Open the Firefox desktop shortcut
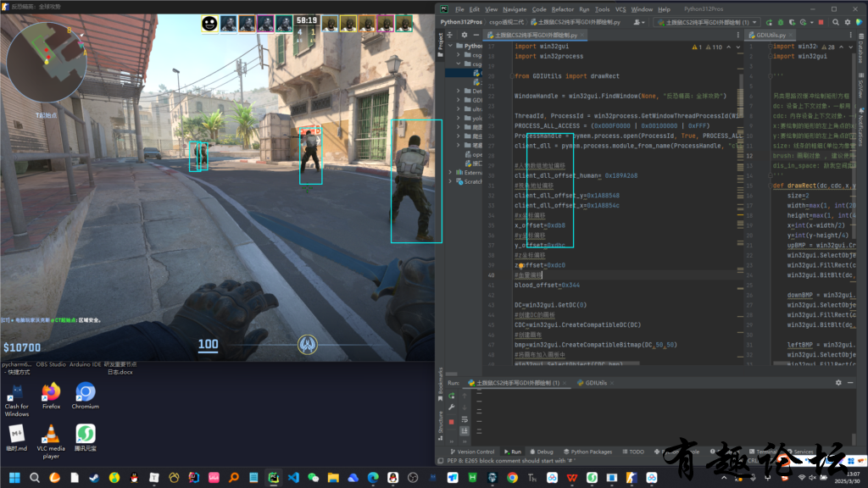The height and width of the screenshot is (488, 868). click(51, 396)
